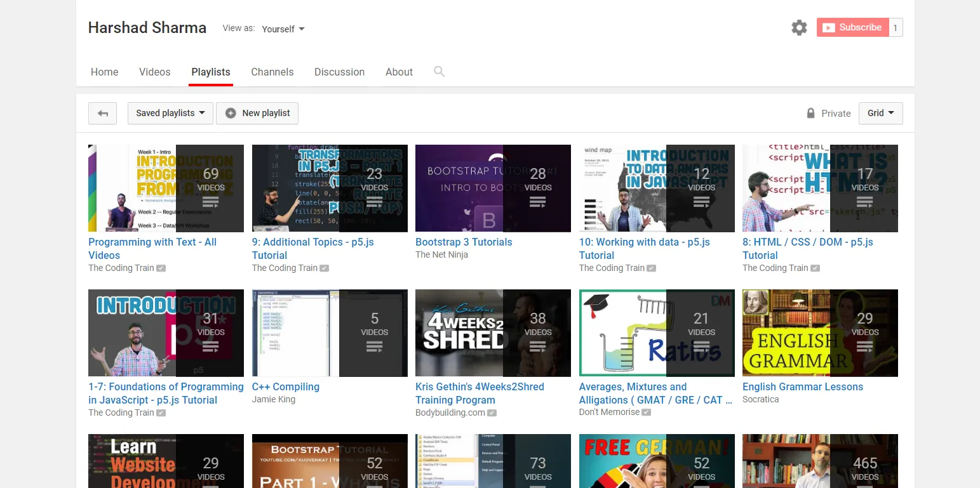Viewport: 980px width, 488px height.
Task: Switch to the Videos tab
Action: (155, 72)
